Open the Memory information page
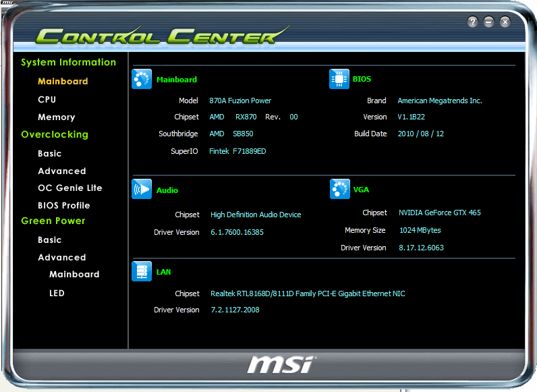The image size is (537, 392). click(57, 117)
